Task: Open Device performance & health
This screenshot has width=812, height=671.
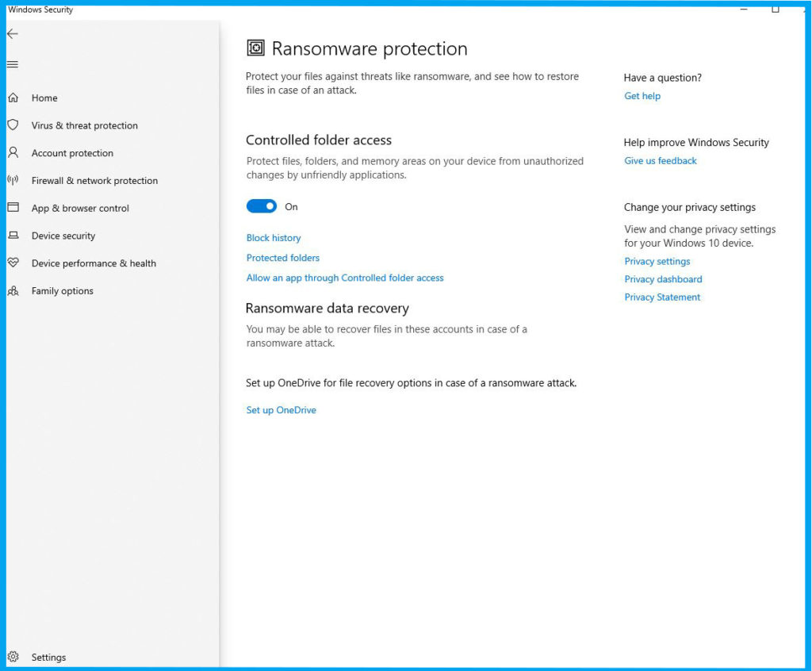Action: click(94, 263)
